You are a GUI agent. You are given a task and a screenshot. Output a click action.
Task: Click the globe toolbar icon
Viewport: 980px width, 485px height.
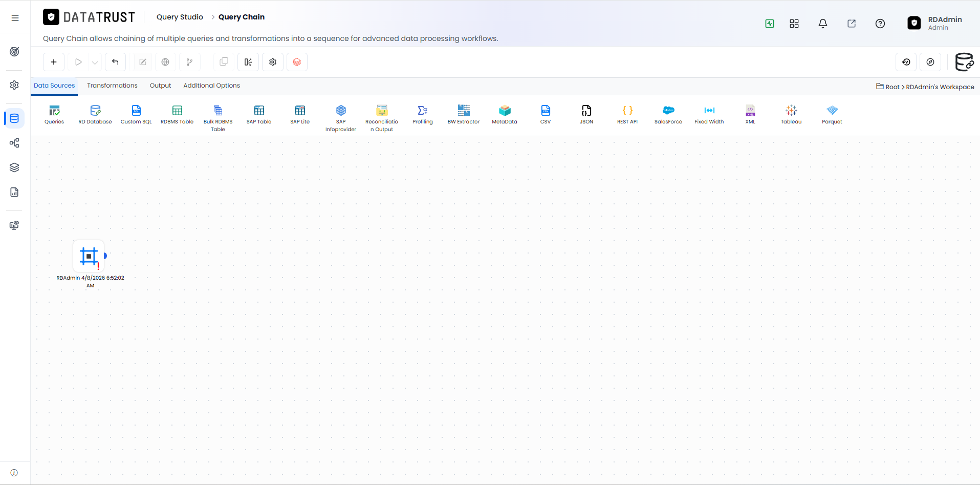click(x=165, y=62)
